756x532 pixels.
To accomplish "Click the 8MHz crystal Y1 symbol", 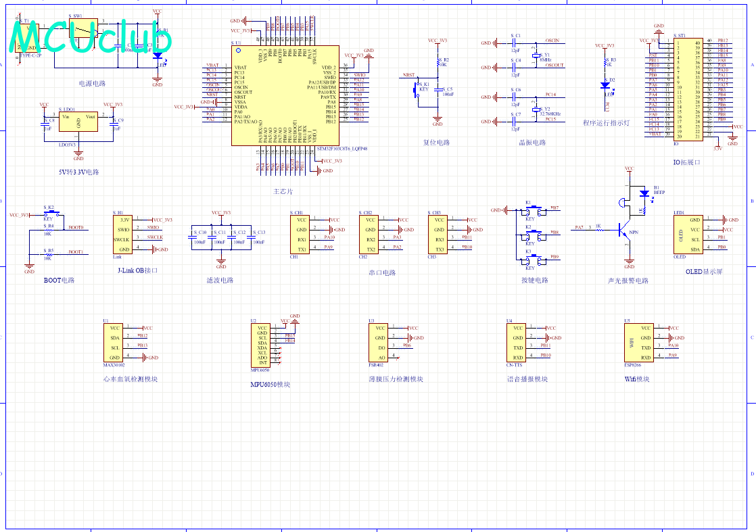I will (x=536, y=55).
